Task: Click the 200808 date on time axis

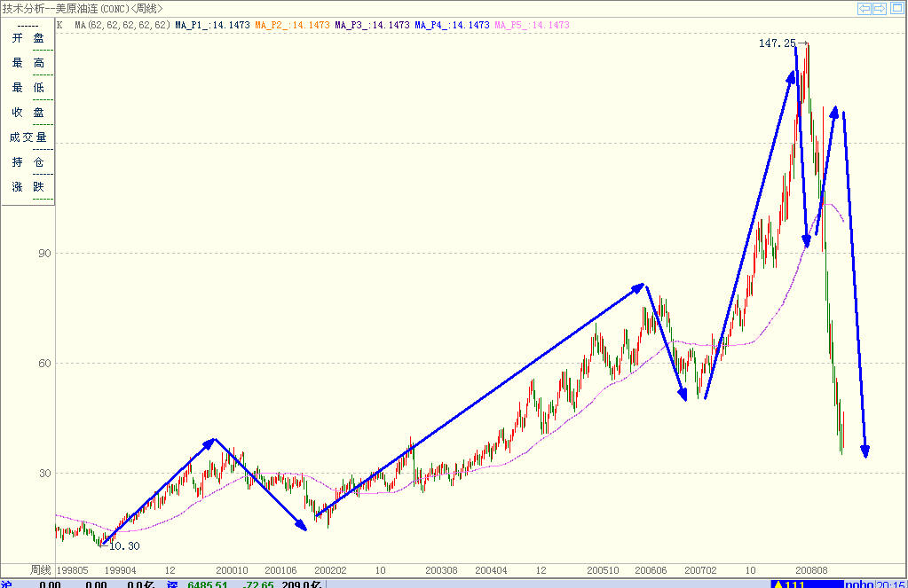Action: 811,570
